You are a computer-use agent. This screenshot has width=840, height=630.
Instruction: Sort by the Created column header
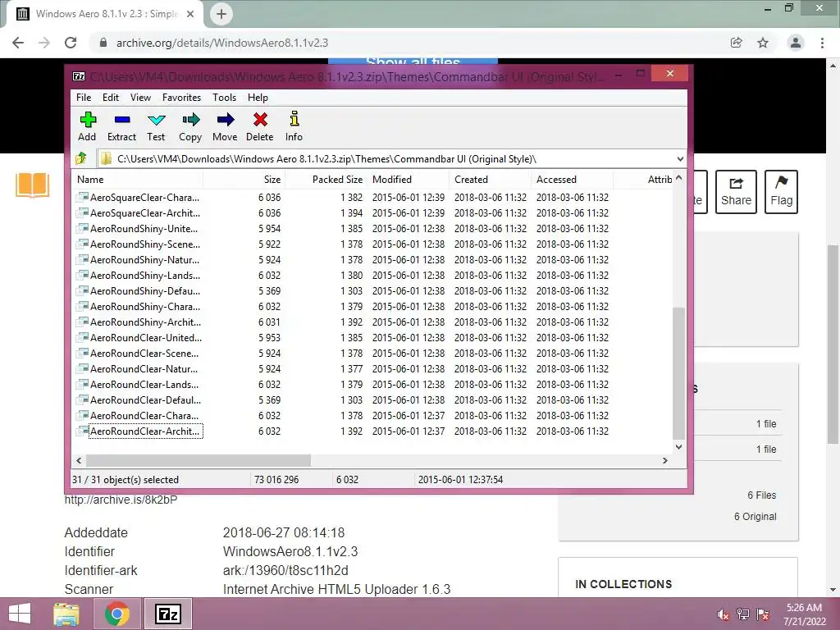point(490,180)
